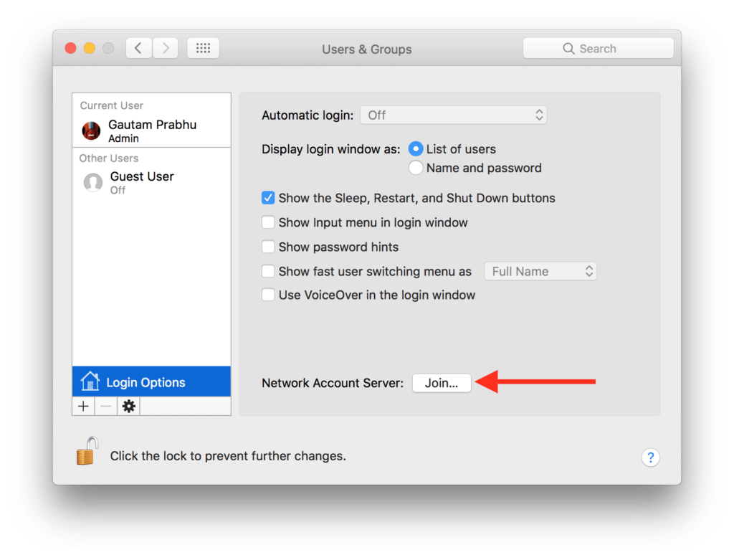Open the gear action menu
The width and height of the screenshot is (734, 560).
[x=128, y=407]
